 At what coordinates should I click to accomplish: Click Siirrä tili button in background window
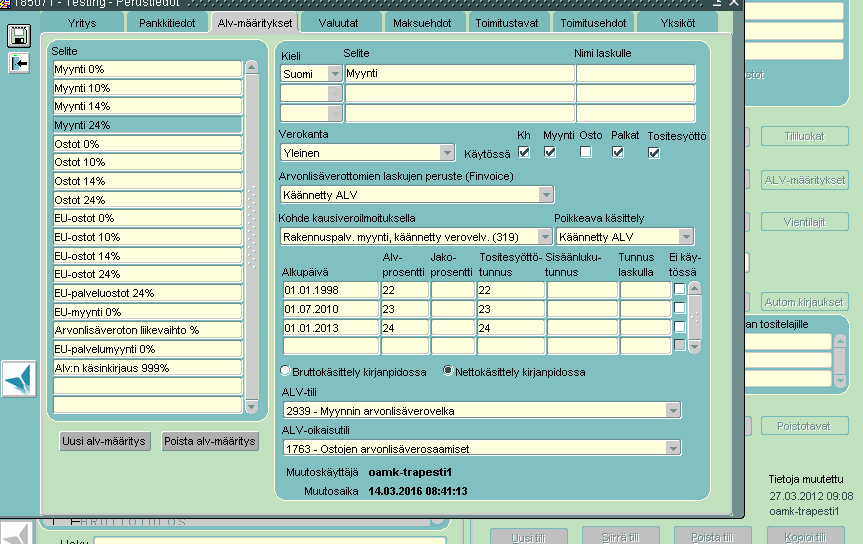coord(621,537)
